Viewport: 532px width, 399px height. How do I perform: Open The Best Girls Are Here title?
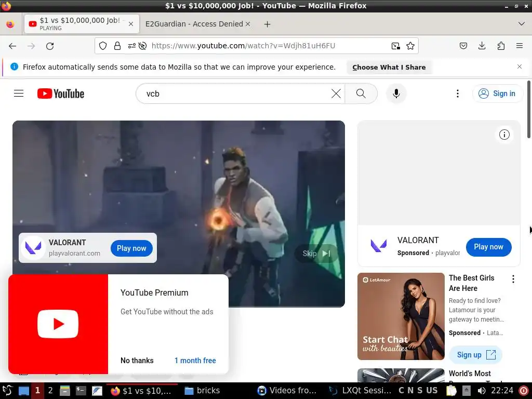(x=472, y=283)
